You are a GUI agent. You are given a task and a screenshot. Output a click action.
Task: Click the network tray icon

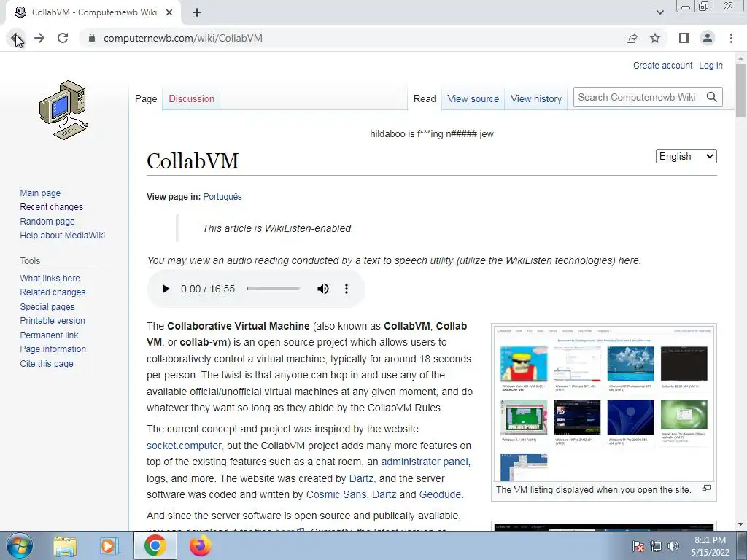pyautogui.click(x=656, y=546)
